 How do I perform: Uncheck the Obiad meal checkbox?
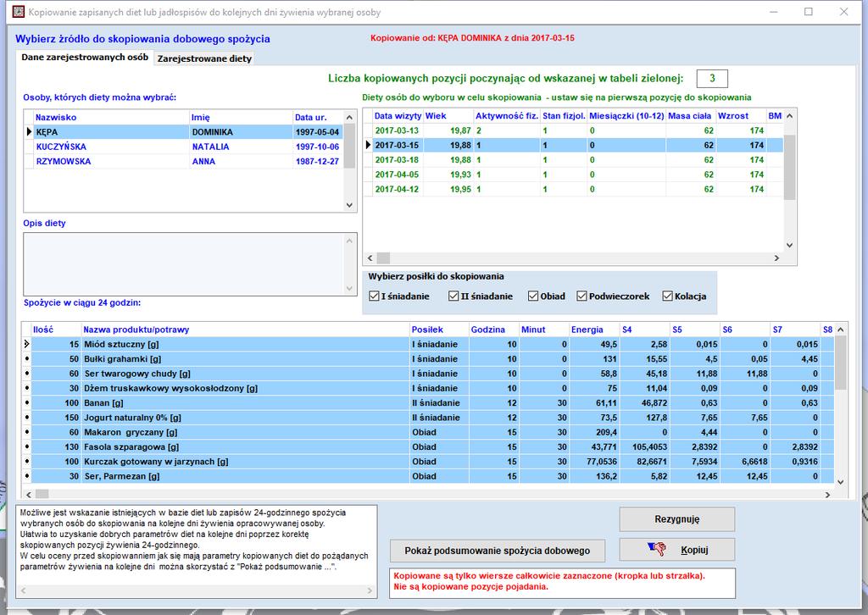(x=533, y=296)
